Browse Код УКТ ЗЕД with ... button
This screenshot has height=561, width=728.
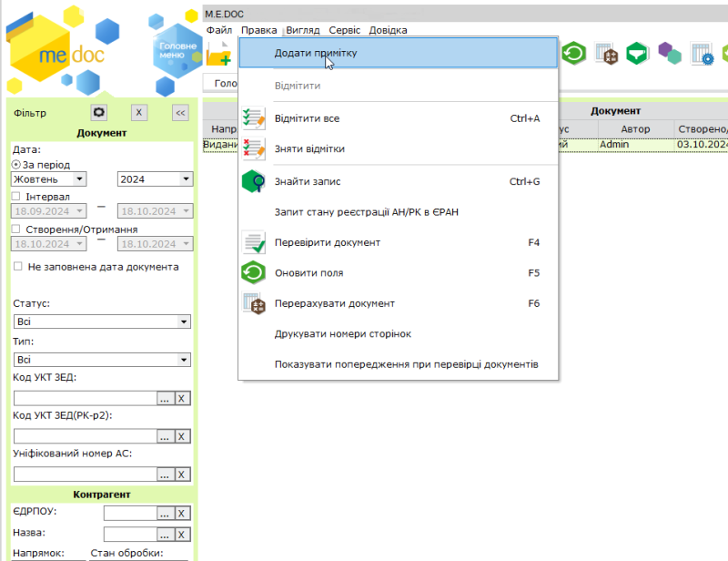pyautogui.click(x=165, y=398)
